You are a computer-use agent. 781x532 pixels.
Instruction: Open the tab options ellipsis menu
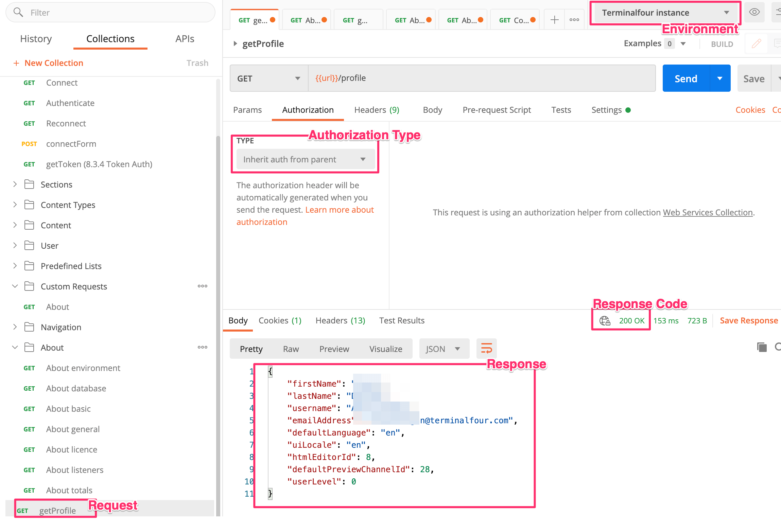574,20
